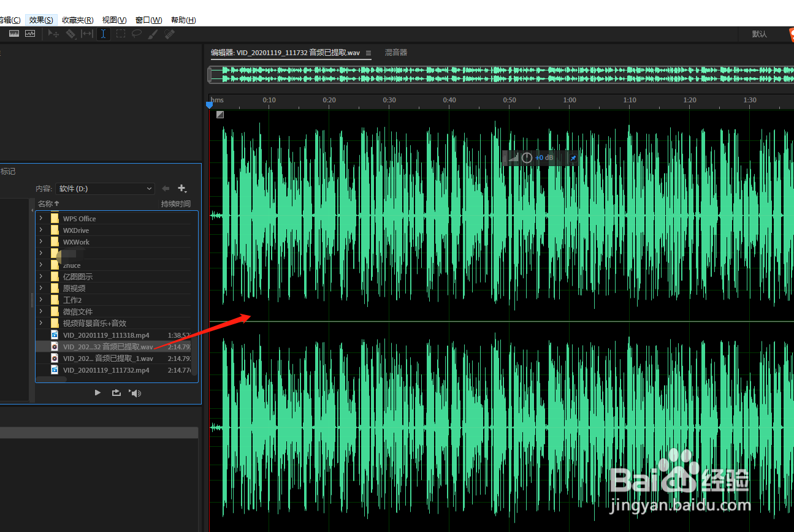The height and width of the screenshot is (532, 794).
Task: Show the spectral pitch display
Action: click(x=30, y=34)
